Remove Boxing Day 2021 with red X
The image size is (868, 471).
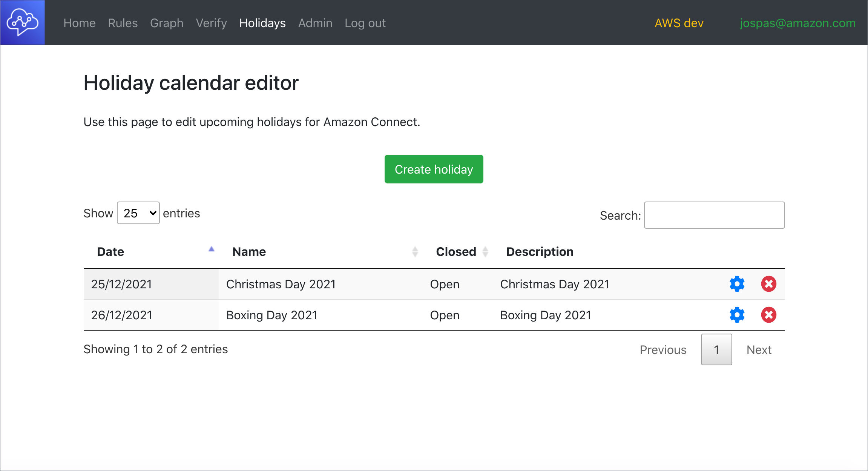[x=768, y=315]
